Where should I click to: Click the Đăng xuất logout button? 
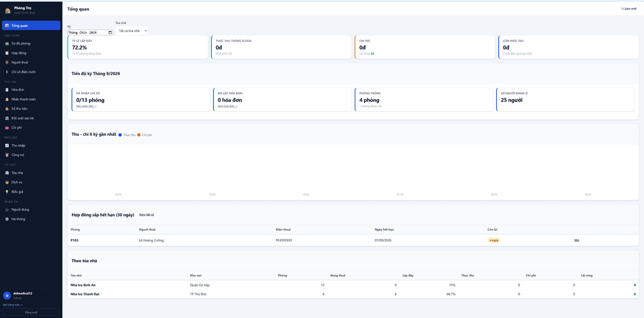tap(31, 312)
